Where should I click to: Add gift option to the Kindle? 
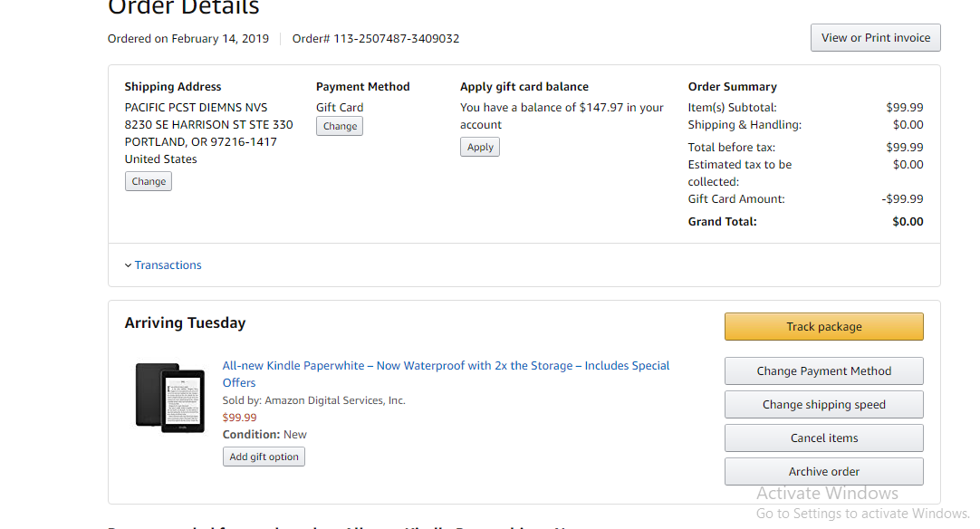[x=264, y=457]
